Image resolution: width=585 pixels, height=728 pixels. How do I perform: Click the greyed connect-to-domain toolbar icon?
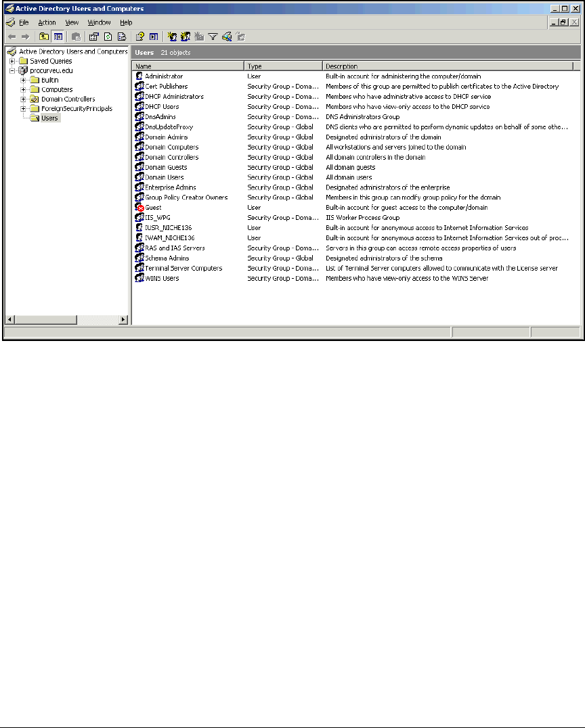pos(77,37)
